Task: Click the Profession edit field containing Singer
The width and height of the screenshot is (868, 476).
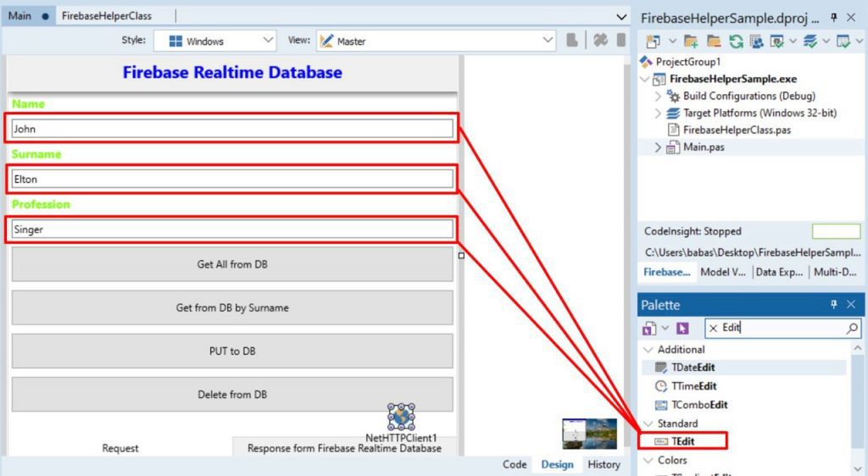Action: click(232, 230)
